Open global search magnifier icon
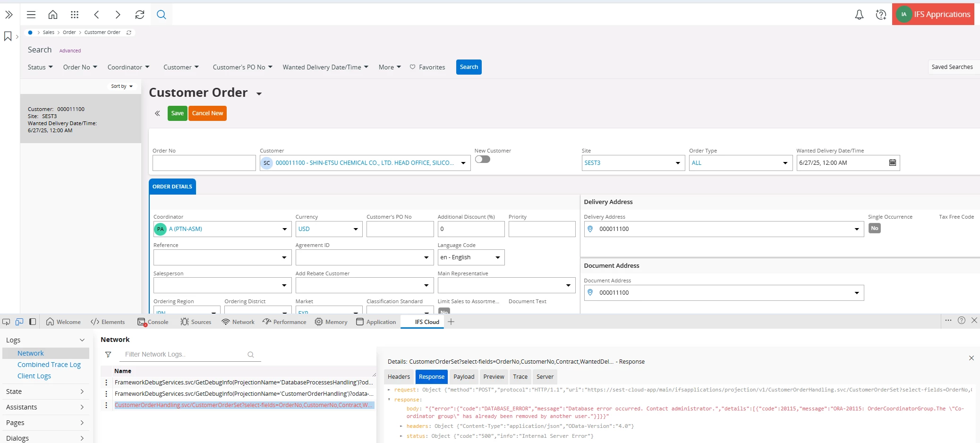 (x=162, y=15)
